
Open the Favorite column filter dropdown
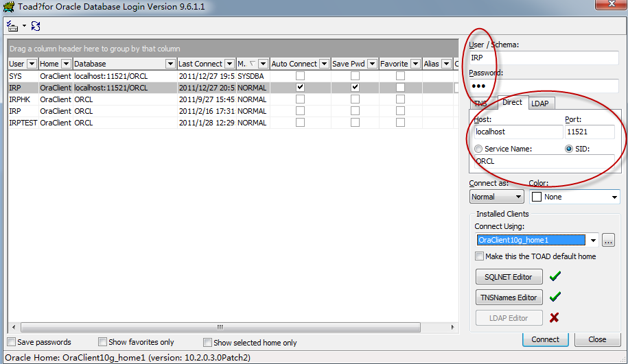click(x=416, y=64)
